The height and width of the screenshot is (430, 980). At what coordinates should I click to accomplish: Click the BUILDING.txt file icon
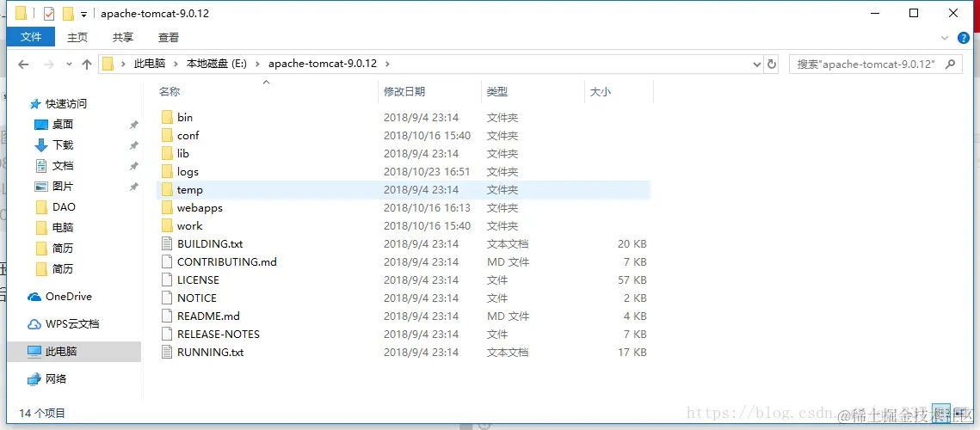click(166, 243)
